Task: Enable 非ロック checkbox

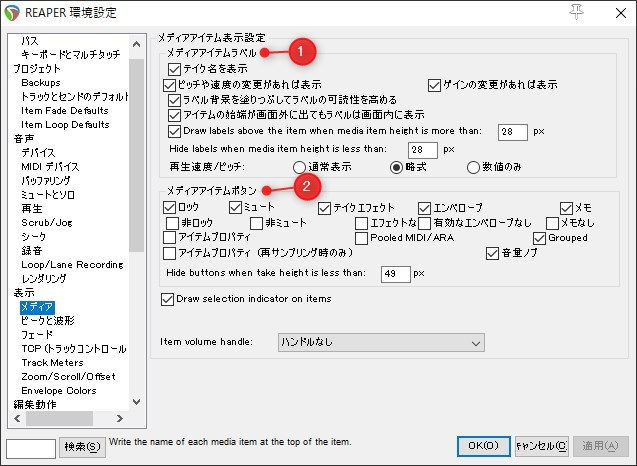Action: click(172, 223)
